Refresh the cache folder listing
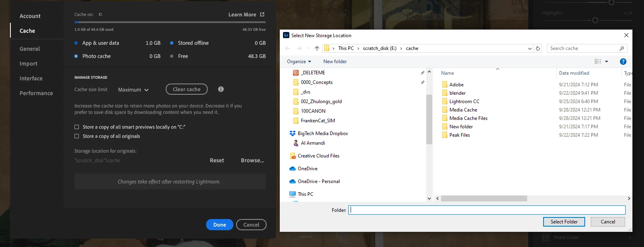 pos(538,48)
